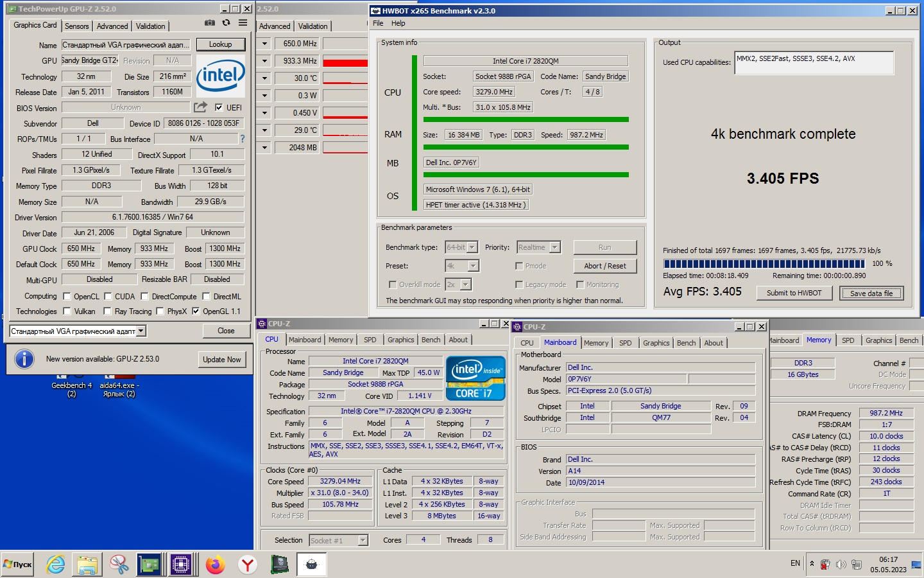This screenshot has height=578, width=924.
Task: Open SPD tab in CPU-Z Motherboard window
Action: click(626, 343)
